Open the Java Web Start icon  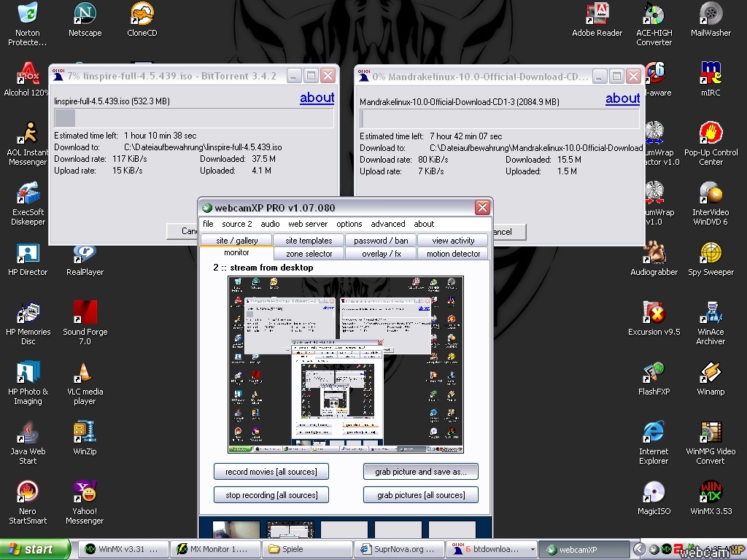point(28,443)
